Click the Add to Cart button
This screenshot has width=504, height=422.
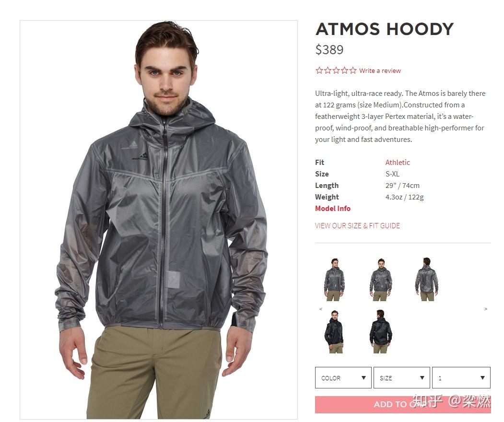(x=403, y=404)
